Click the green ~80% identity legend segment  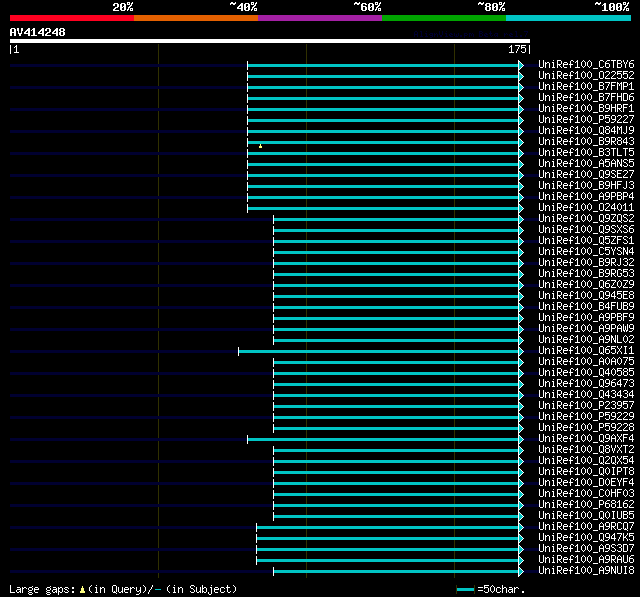[444, 18]
